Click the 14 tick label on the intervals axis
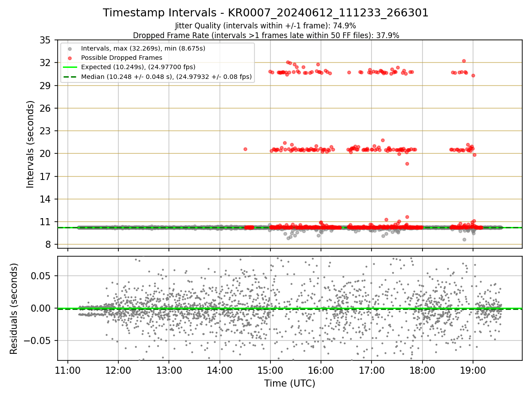This screenshot has height=399, width=532. (x=46, y=199)
